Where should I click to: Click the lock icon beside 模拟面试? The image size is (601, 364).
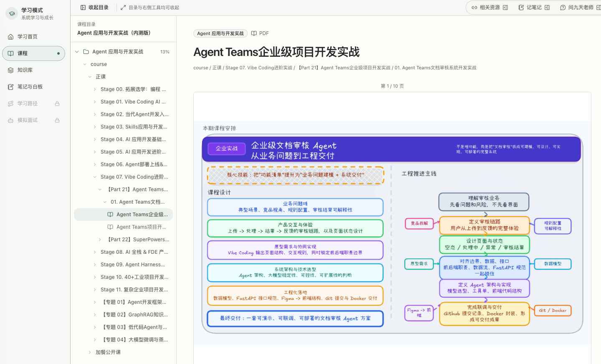click(57, 120)
